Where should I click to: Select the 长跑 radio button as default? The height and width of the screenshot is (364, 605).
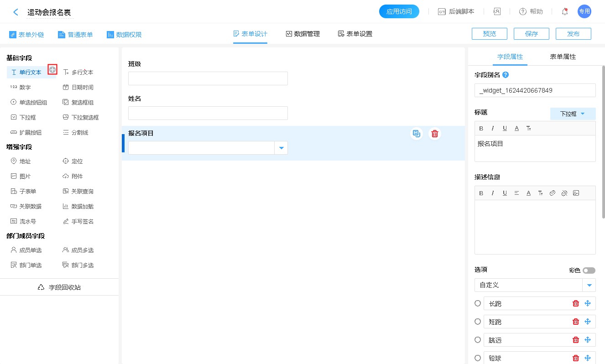coord(478,303)
